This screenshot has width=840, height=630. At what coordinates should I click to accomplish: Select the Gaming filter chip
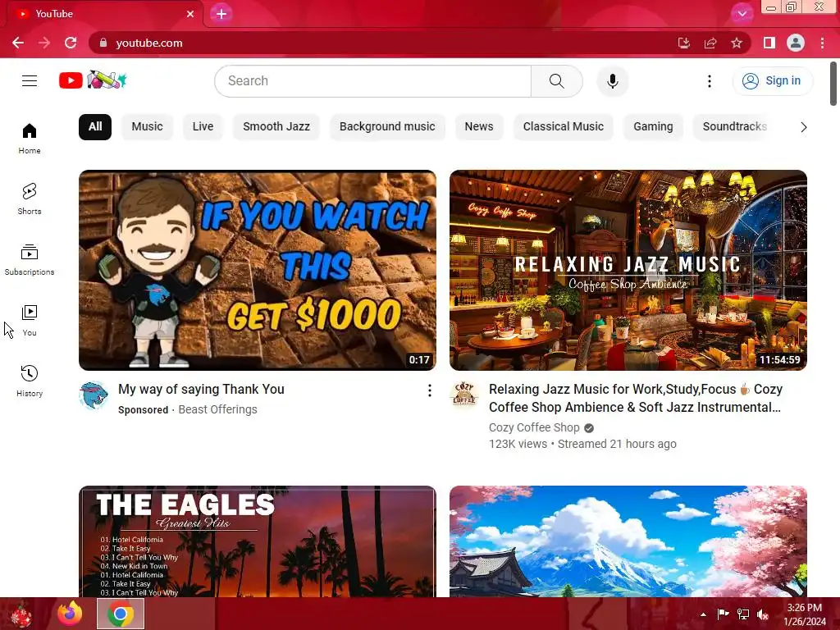653,127
